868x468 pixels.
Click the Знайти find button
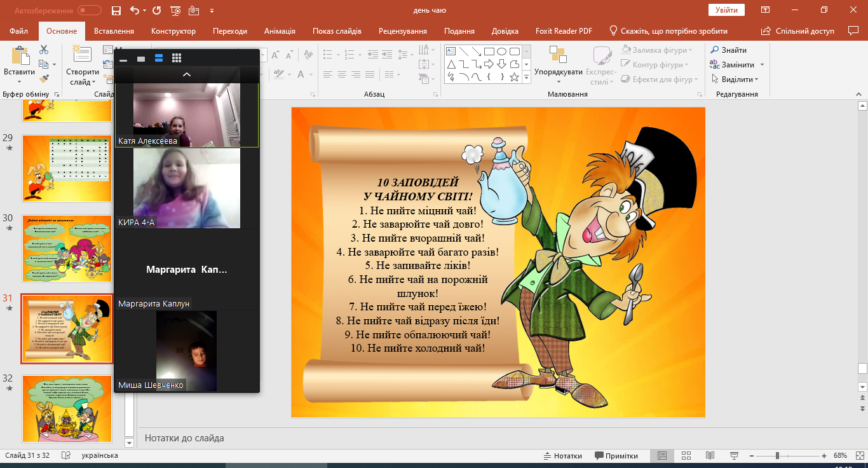[x=729, y=50]
